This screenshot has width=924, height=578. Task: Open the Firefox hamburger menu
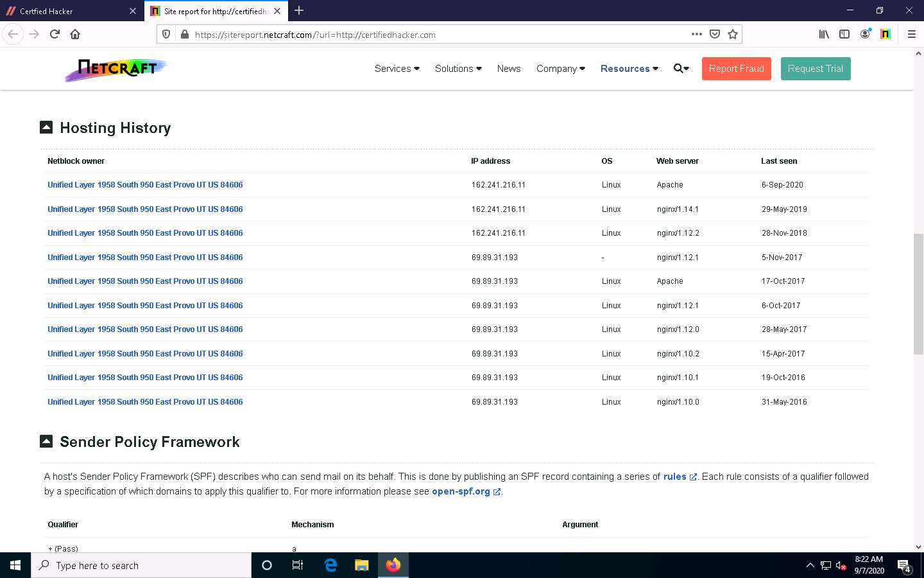click(x=911, y=34)
